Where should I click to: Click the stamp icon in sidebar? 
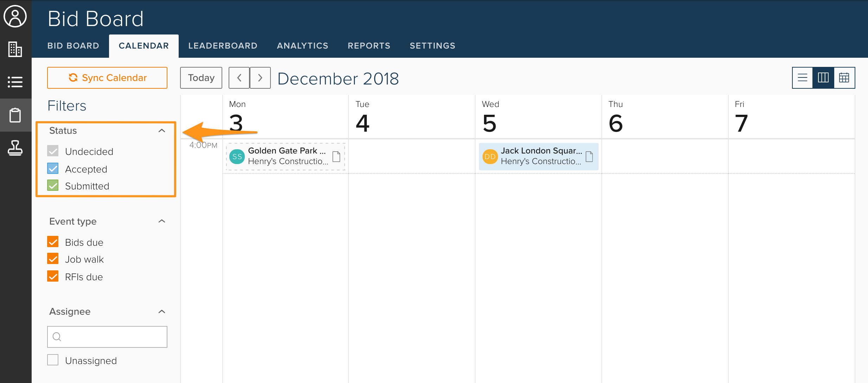pyautogui.click(x=15, y=148)
